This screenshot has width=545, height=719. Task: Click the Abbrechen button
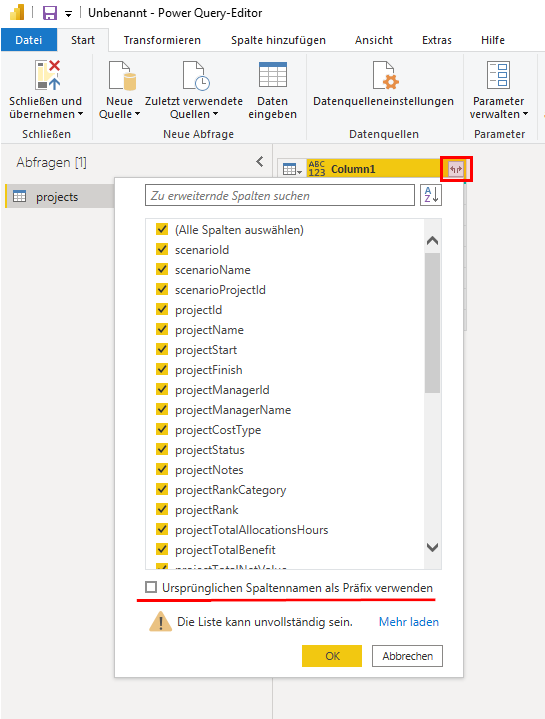(x=407, y=656)
